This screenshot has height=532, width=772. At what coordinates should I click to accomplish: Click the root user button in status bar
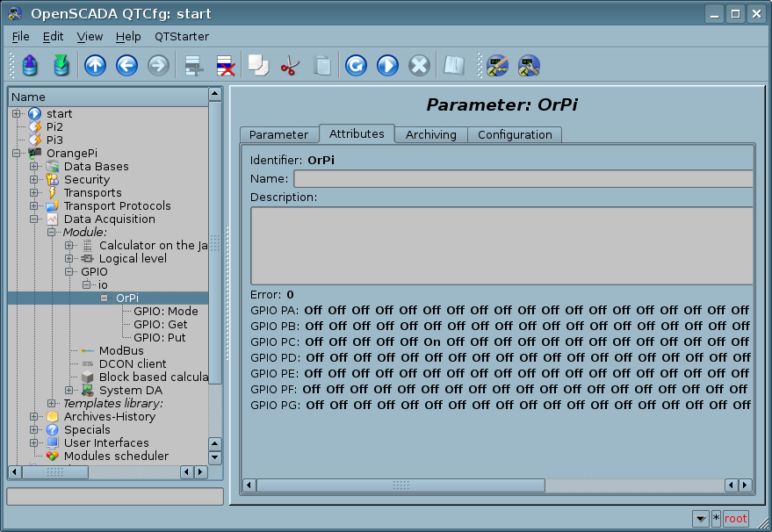pyautogui.click(x=736, y=519)
